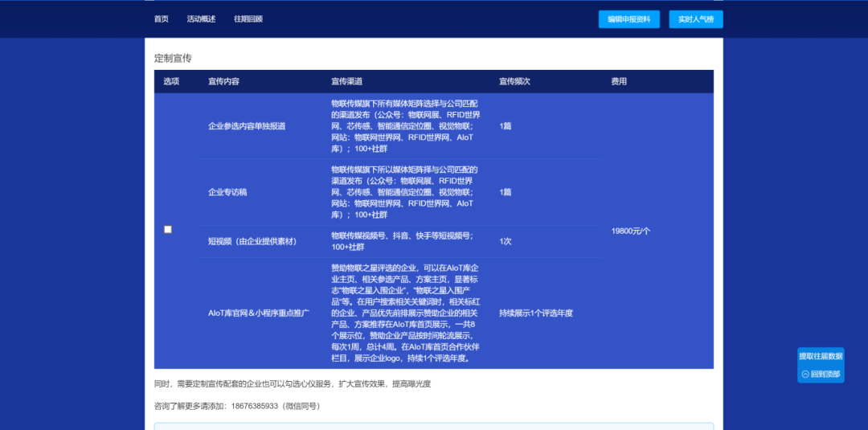Click 1篇 frequency for 企业专访稿
868x430 pixels.
tap(506, 192)
